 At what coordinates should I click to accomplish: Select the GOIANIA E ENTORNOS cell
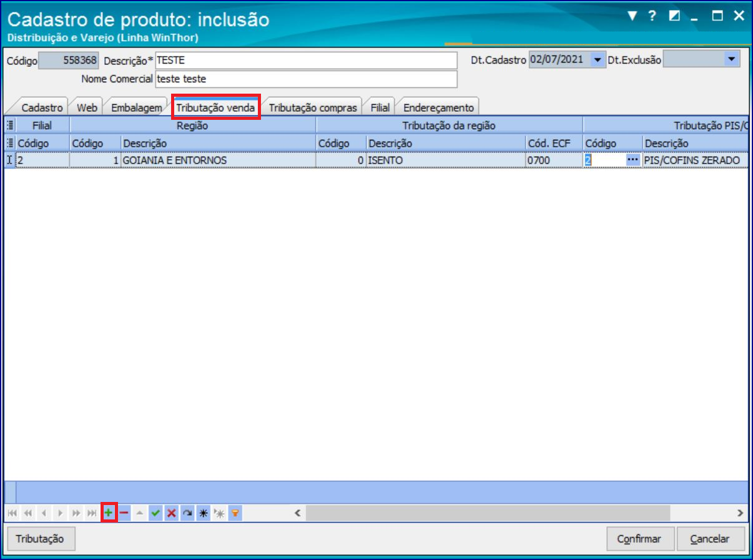pos(218,160)
